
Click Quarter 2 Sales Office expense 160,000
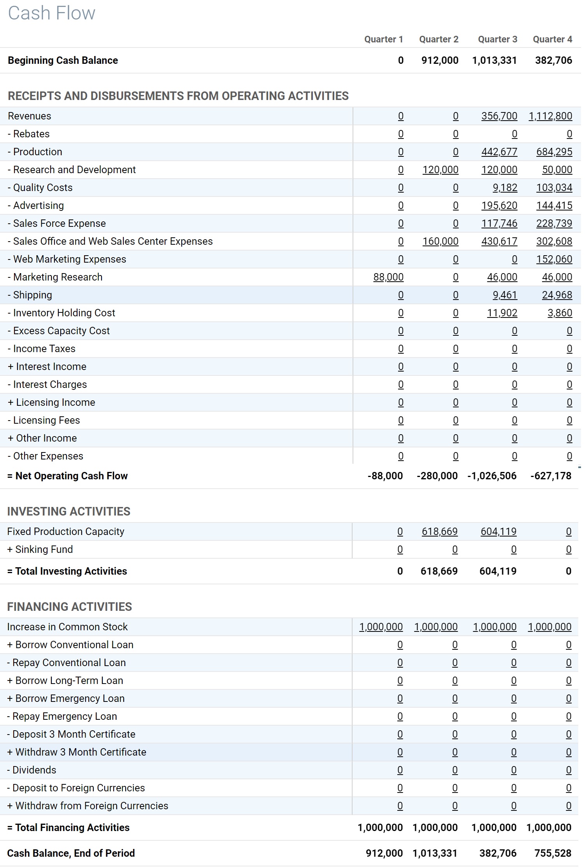[x=441, y=241]
